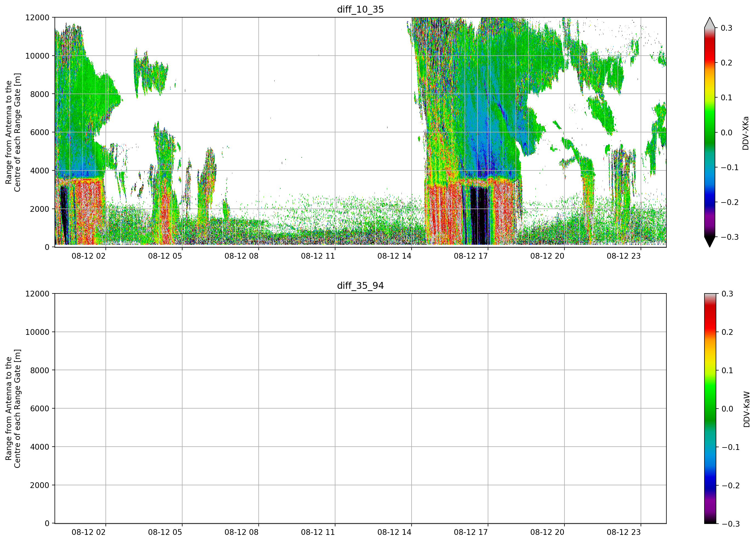This screenshot has height=542, width=756.
Task: Click 2000 on the diff_35_94 y-axis
Action: (40, 485)
